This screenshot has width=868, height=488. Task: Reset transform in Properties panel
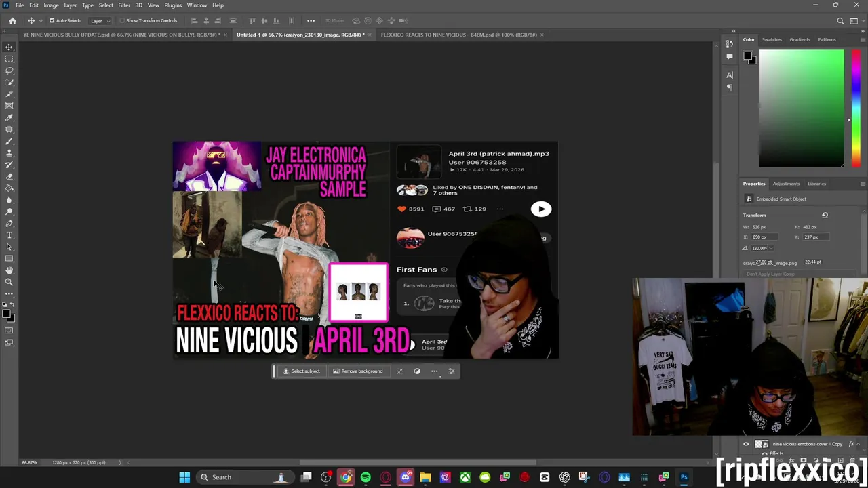click(825, 215)
